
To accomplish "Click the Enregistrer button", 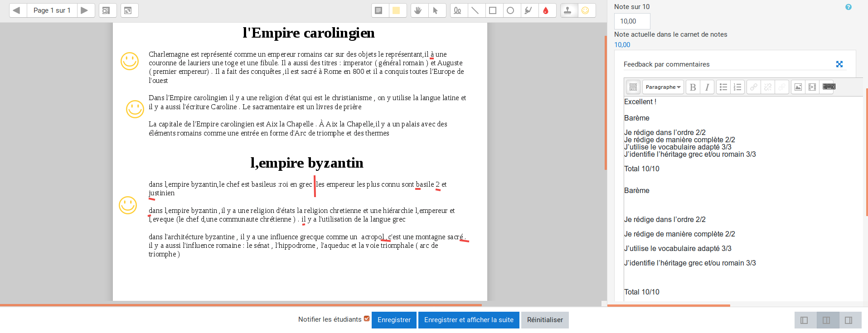I will [394, 320].
